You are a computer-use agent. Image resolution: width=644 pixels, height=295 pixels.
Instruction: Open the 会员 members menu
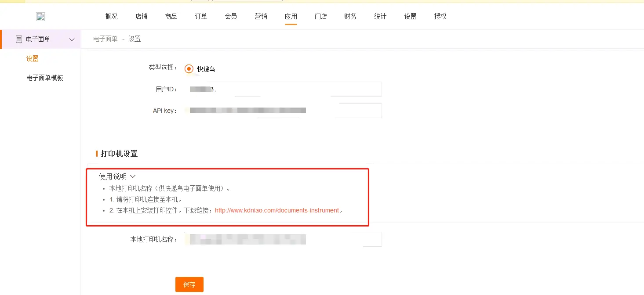tap(231, 17)
